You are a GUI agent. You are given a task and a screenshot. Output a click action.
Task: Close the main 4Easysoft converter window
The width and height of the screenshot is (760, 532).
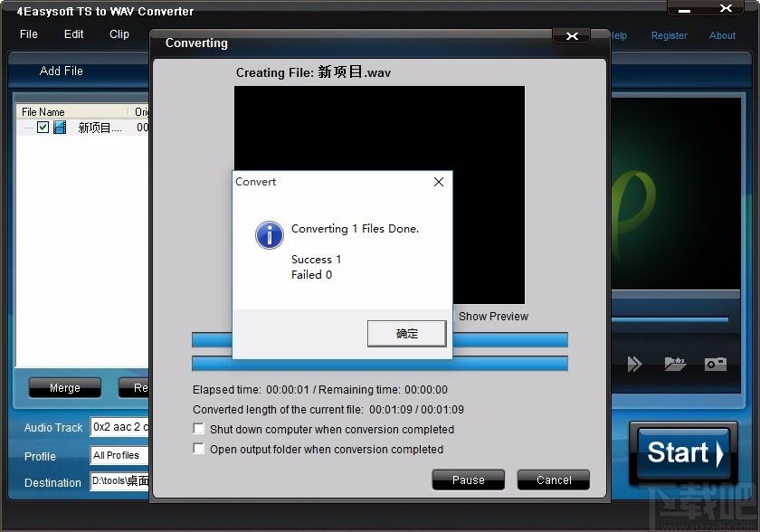point(726,8)
